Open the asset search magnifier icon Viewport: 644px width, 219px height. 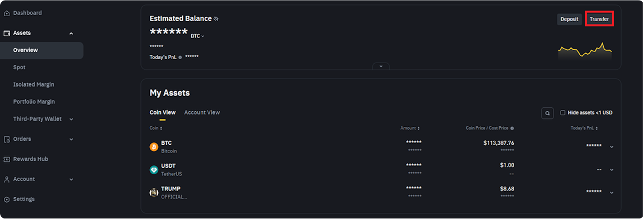[547, 113]
